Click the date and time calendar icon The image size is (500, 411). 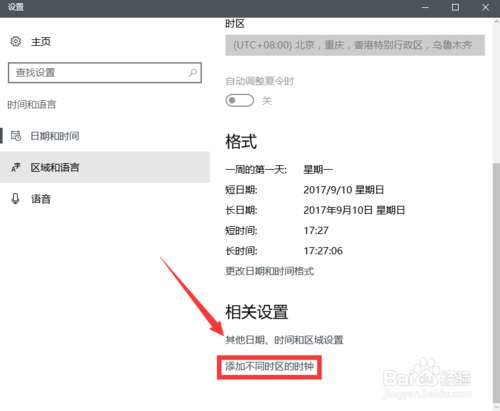16,136
